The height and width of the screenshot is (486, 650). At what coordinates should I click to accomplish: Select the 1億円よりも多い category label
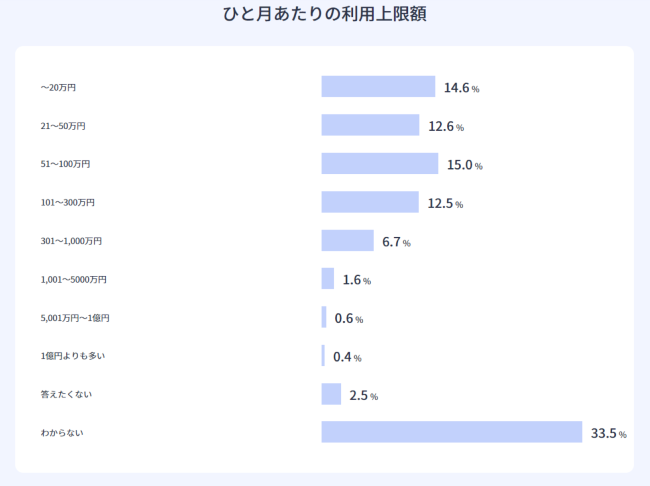click(72, 356)
